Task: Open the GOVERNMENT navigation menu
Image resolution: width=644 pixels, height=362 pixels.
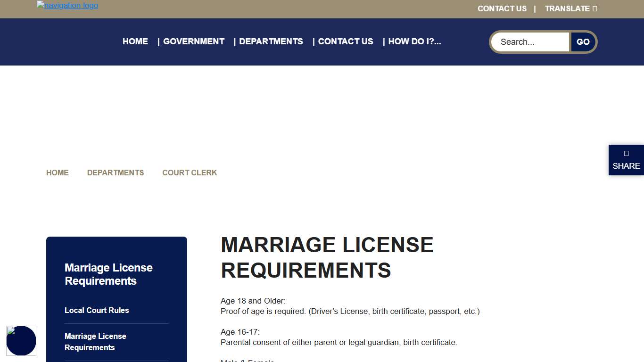Action: tap(193, 41)
